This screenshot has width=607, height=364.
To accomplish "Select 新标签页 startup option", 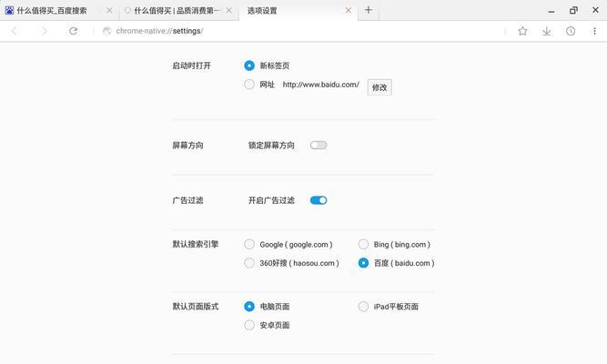I will [249, 66].
